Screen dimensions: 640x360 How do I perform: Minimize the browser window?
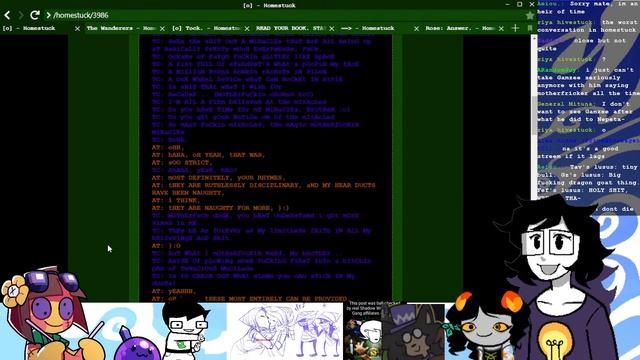507,4
